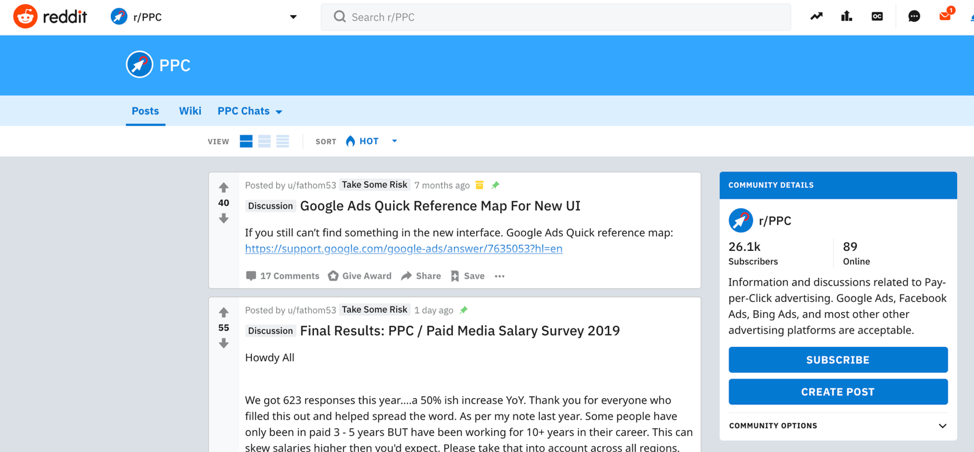Select the card view layout
The image size is (974, 452).
click(246, 141)
